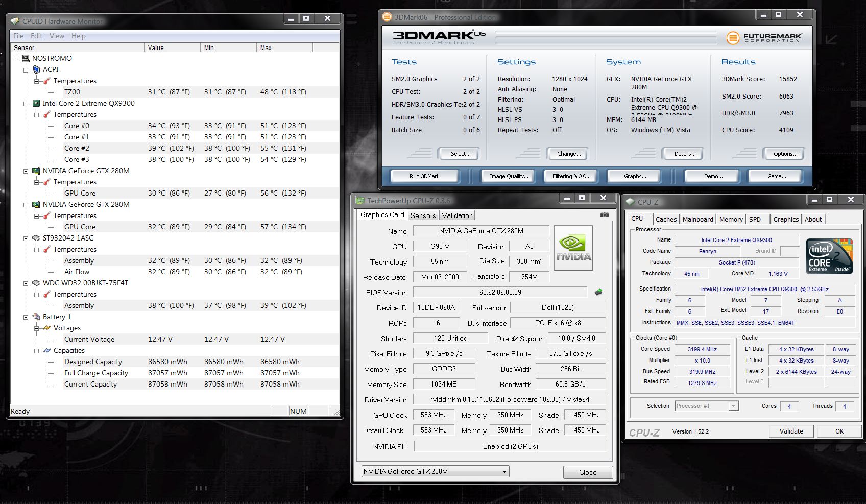The image size is (866, 504).
Task: Click the Max column header
Action: click(284, 47)
